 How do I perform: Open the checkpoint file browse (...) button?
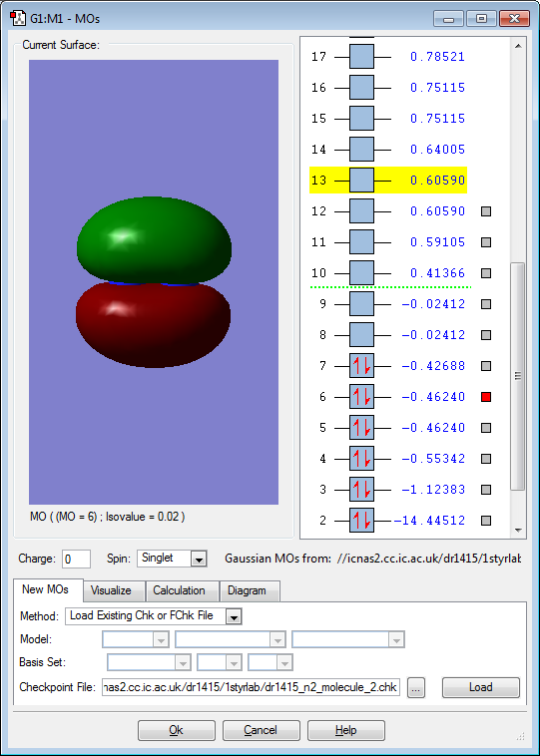pos(416,687)
